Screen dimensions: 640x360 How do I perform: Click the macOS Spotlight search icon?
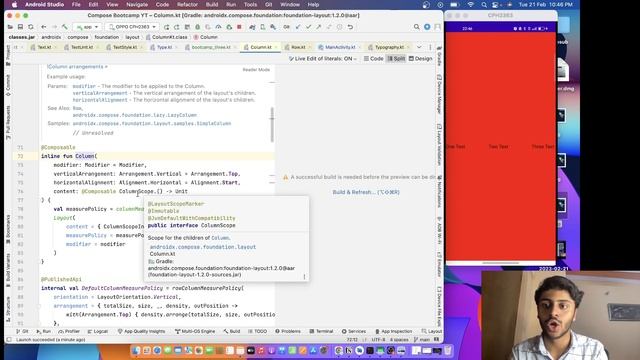[484, 4]
